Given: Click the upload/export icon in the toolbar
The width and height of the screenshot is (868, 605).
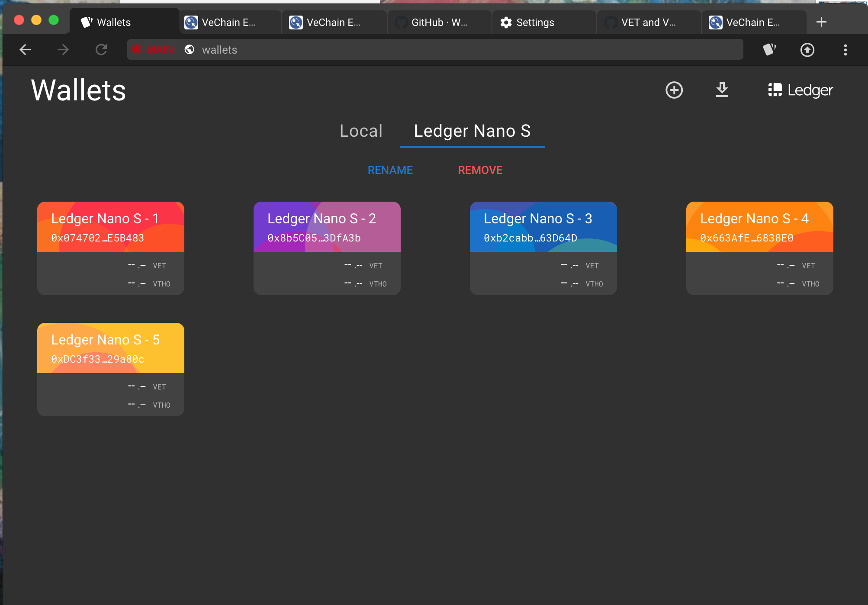Looking at the screenshot, I should pyautogui.click(x=807, y=49).
